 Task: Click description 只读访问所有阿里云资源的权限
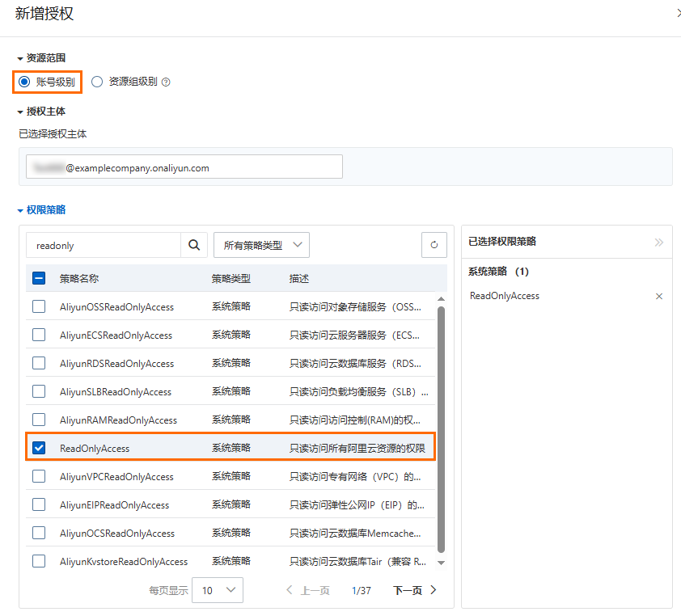tap(357, 448)
